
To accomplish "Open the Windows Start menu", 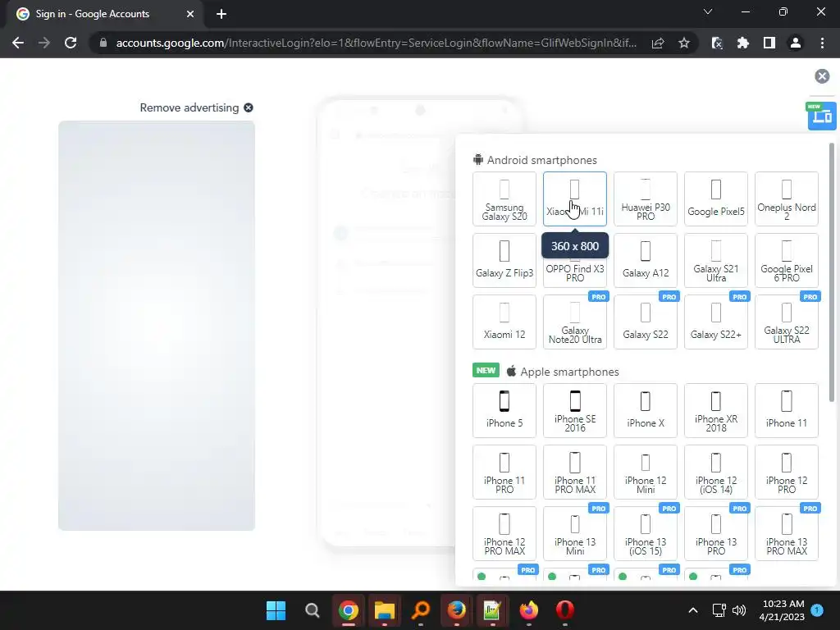I will [276, 610].
